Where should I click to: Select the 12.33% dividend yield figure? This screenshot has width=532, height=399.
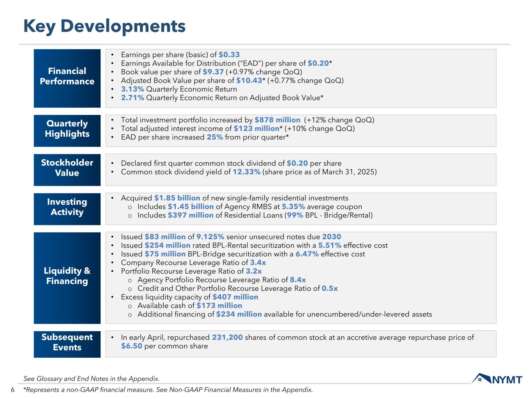246,172
